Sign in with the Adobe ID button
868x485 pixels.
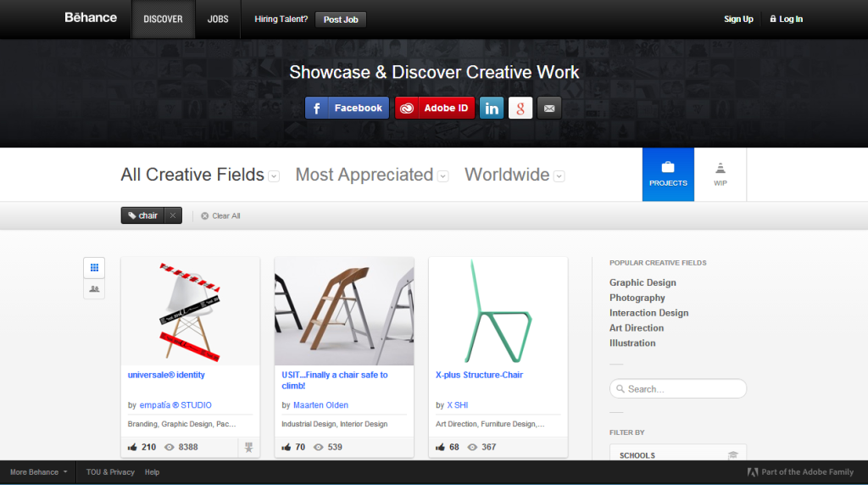click(x=435, y=108)
